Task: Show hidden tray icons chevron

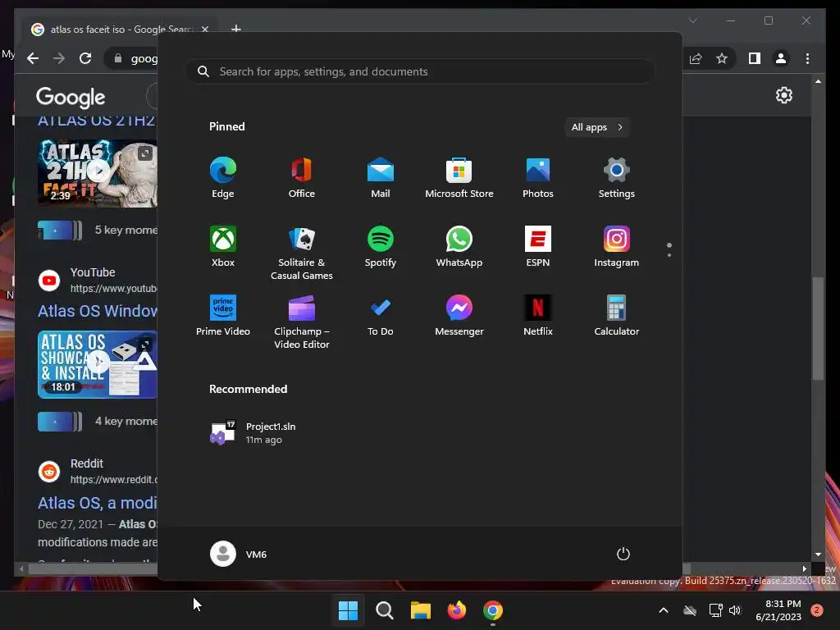Action: click(663, 610)
